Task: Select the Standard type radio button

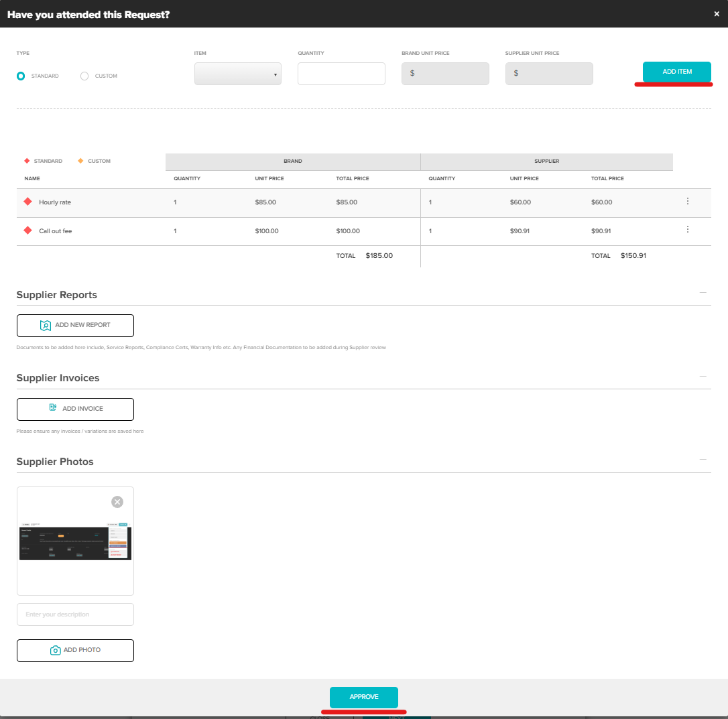Action: click(x=21, y=76)
